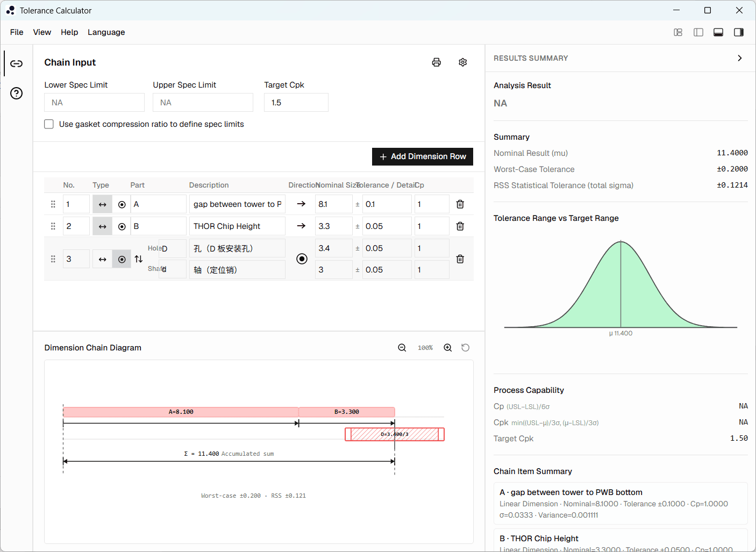Image resolution: width=756 pixels, height=552 pixels.
Task: Enable gasket compression ratio checkbox
Action: (49, 124)
